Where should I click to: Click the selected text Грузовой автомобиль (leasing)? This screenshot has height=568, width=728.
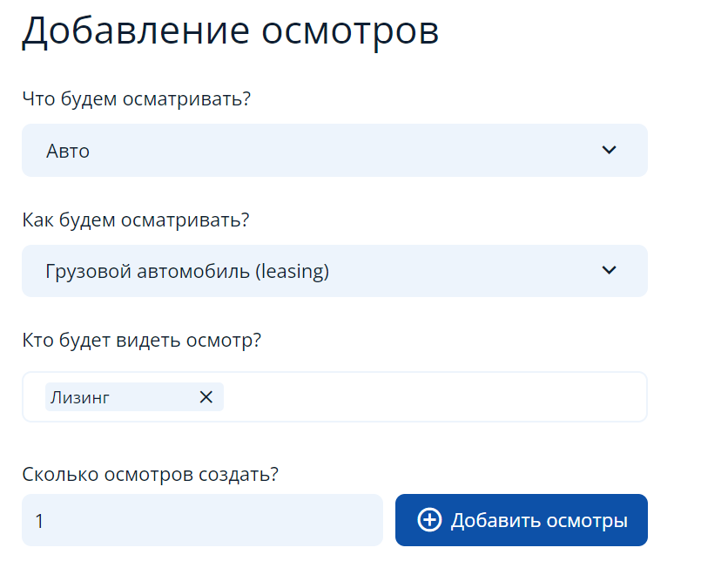(x=187, y=271)
